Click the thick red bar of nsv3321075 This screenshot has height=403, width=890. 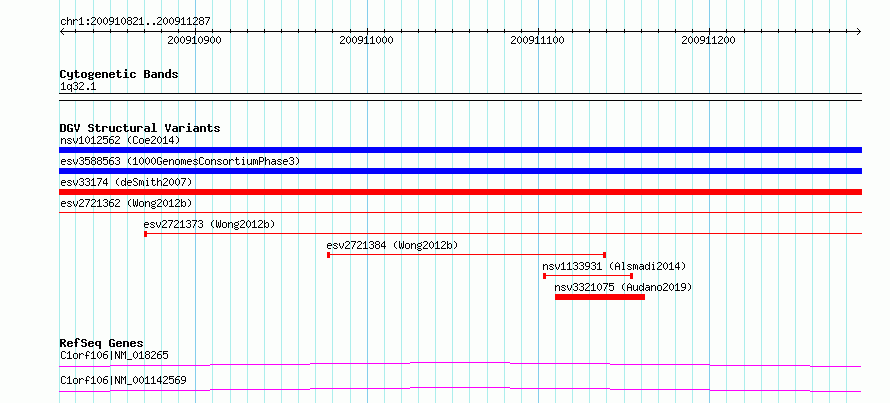pos(600,297)
